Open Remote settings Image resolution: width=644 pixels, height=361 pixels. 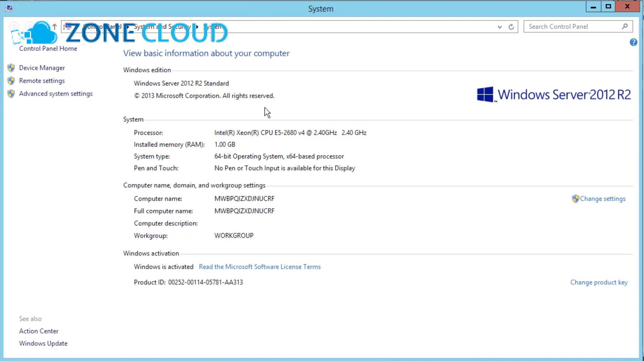42,81
